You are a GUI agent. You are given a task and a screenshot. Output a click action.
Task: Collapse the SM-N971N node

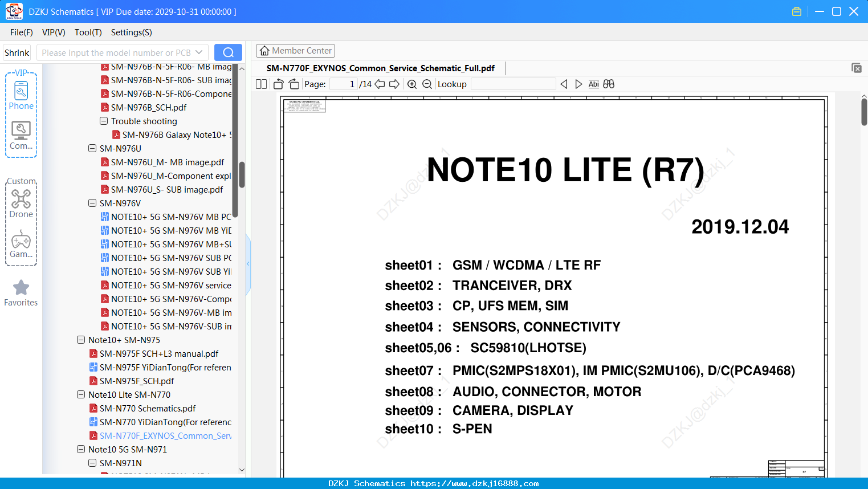92,463
